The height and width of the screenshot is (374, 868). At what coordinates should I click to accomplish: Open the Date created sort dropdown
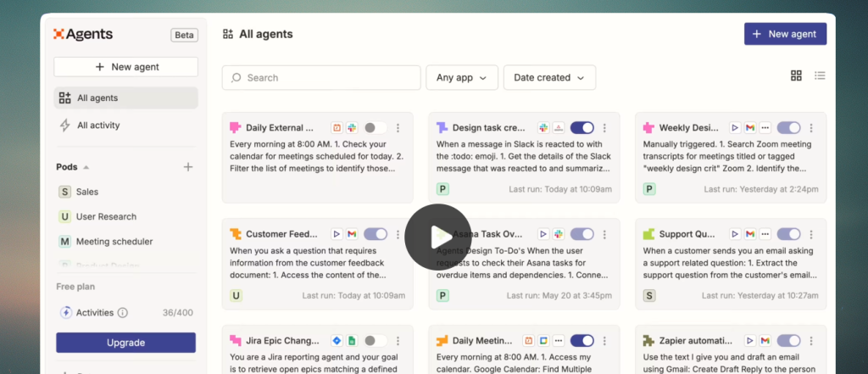[549, 77]
